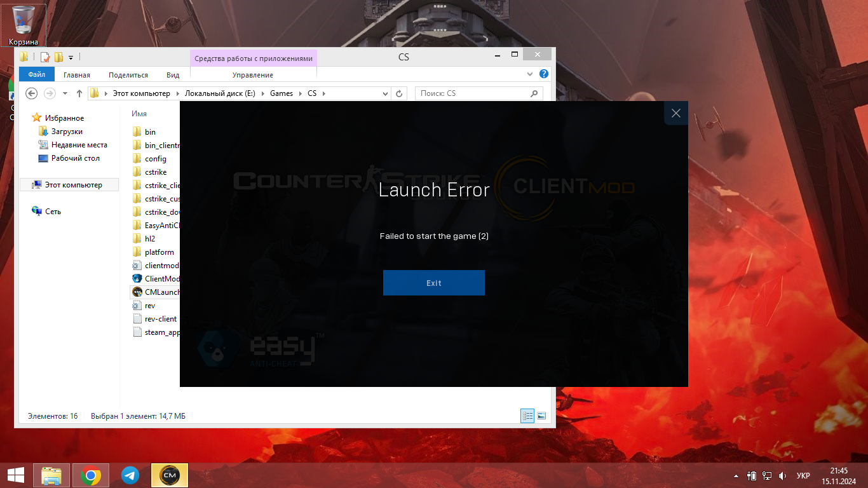Switch to large icons view in status bar
The image size is (868, 488).
[541, 416]
